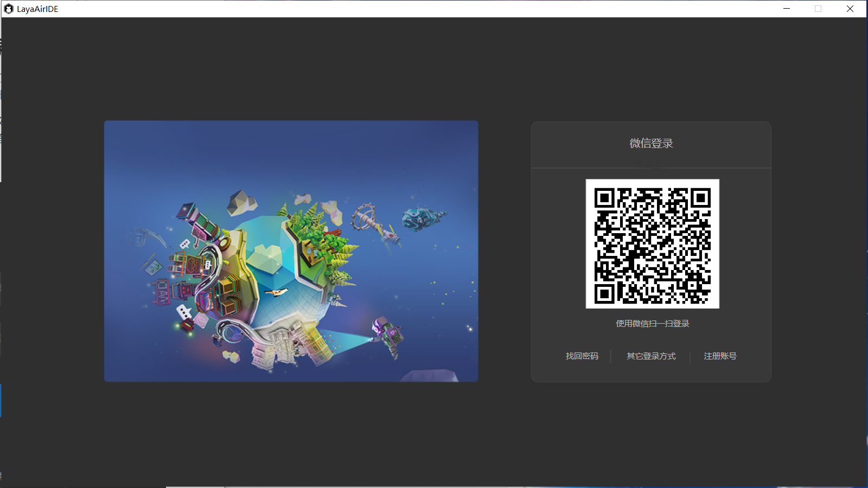The width and height of the screenshot is (868, 488).
Task: Click the QR code's bottom-left corner square
Action: point(604,293)
